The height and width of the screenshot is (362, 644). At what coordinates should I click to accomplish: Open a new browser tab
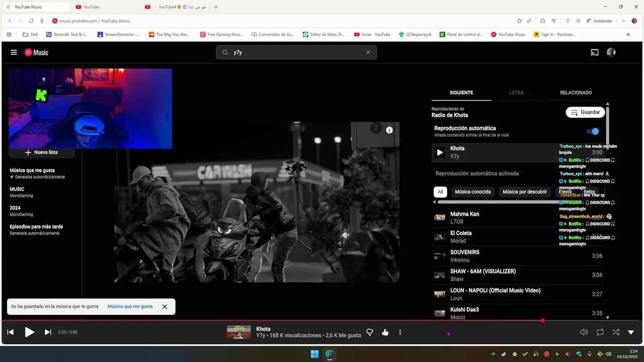[216, 7]
